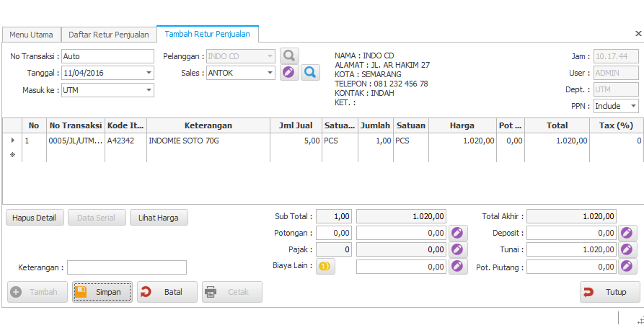Select the INDOMIE SOTO 70G row cell
The width and height of the screenshot is (644, 333).
208,141
